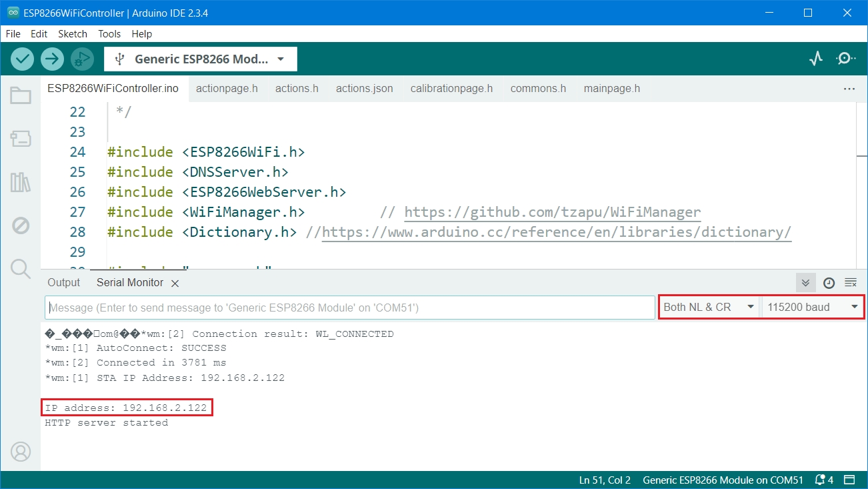Start debugging with the debug icon
The image size is (868, 489).
pyautogui.click(x=81, y=59)
